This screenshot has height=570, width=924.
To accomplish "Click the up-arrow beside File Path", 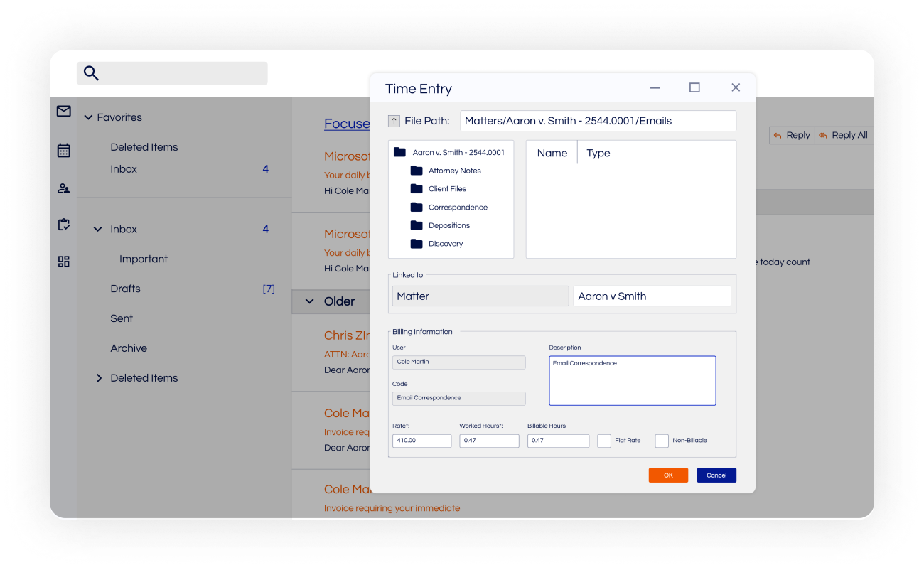I will click(x=394, y=121).
